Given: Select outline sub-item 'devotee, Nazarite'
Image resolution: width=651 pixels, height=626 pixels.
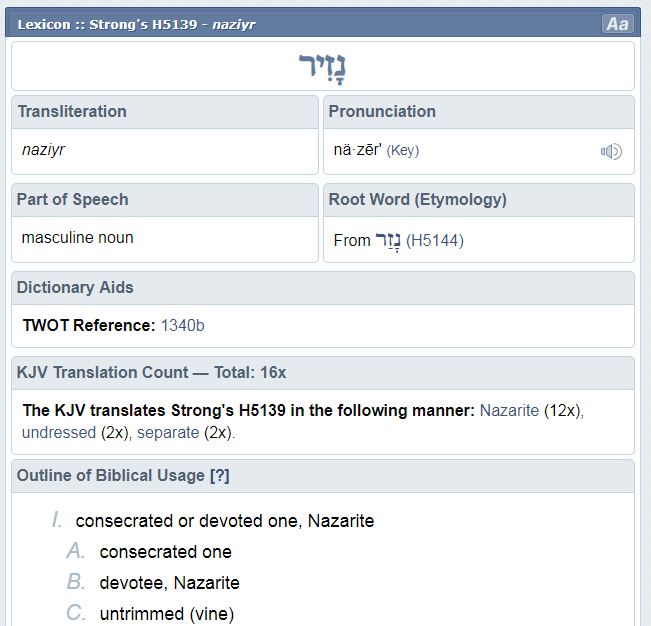Looking at the screenshot, I should click(169, 583).
